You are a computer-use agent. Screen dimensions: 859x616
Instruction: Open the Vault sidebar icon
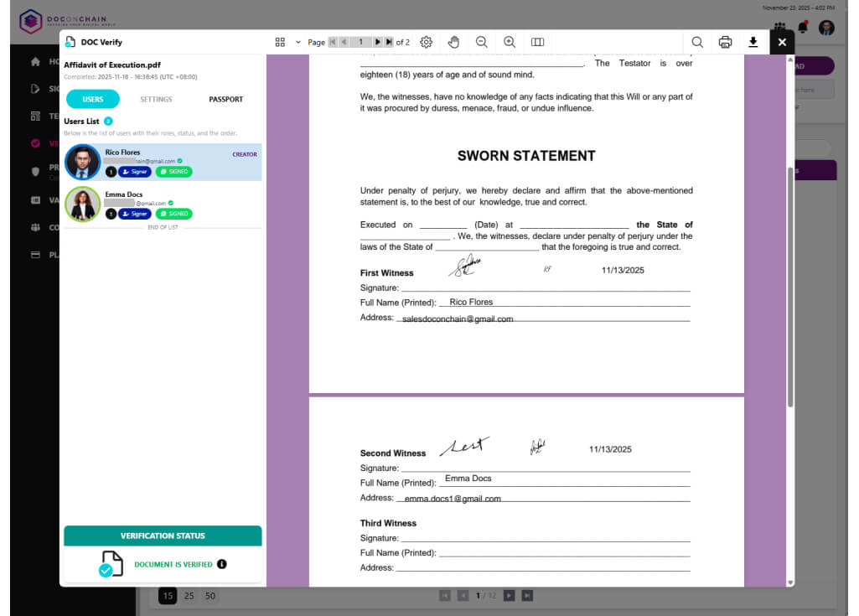(x=35, y=200)
